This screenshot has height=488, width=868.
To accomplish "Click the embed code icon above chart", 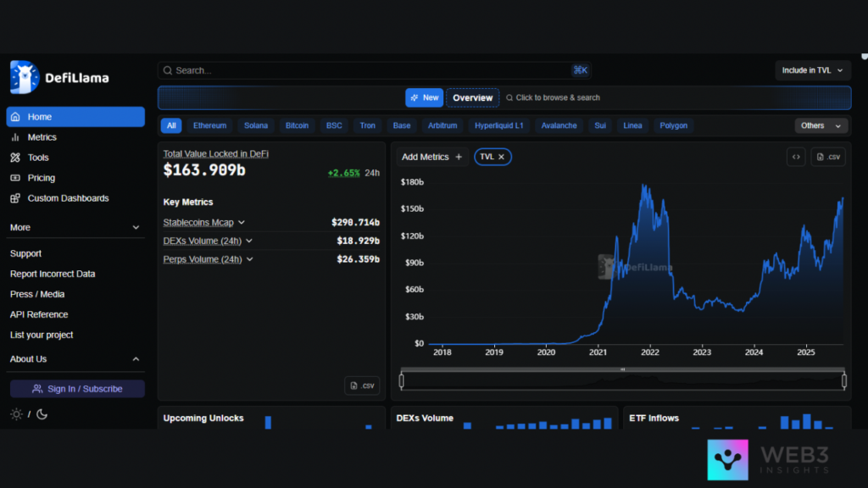I will [x=796, y=157].
